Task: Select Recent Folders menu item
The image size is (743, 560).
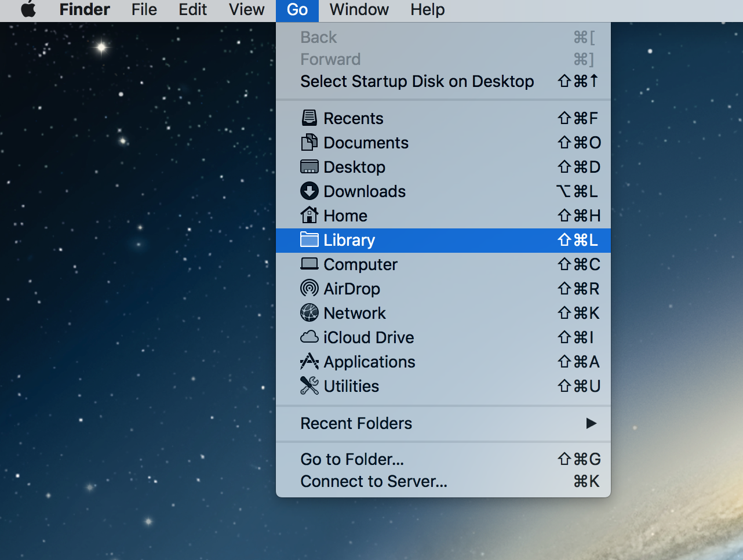Action: (x=443, y=423)
